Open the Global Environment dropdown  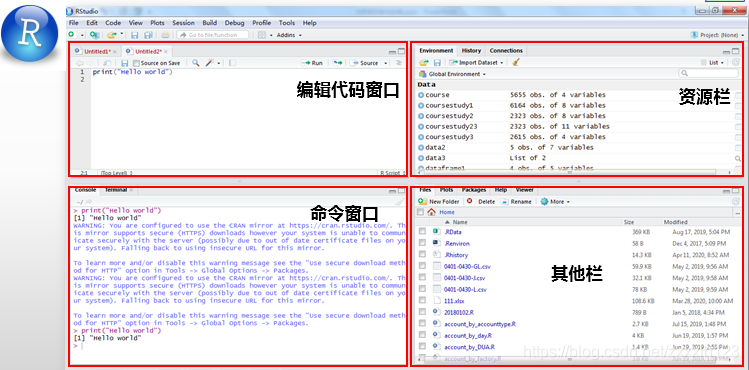(x=452, y=74)
